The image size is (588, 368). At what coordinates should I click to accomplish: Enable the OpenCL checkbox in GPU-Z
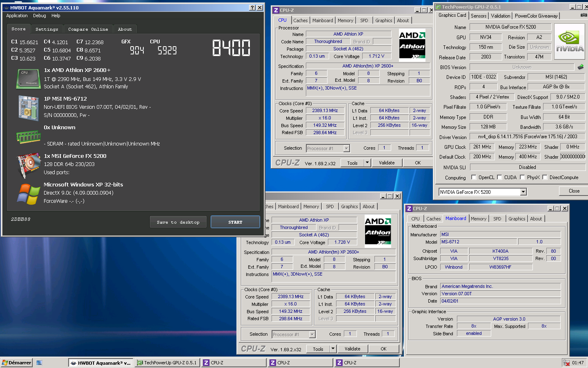tap(474, 177)
